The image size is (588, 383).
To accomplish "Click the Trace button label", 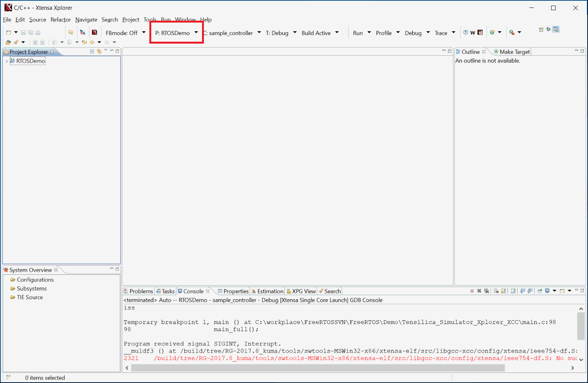I will coord(441,33).
